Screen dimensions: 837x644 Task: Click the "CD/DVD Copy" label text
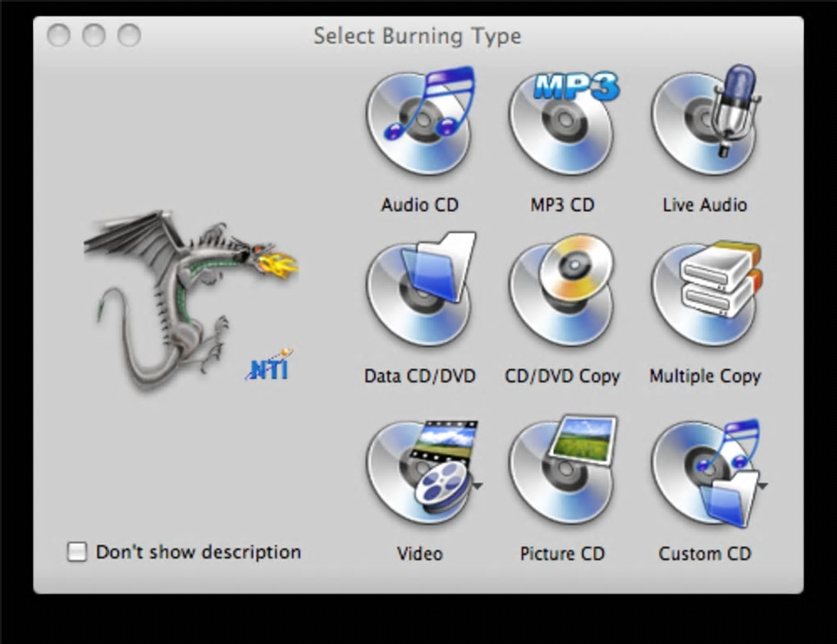click(x=562, y=377)
